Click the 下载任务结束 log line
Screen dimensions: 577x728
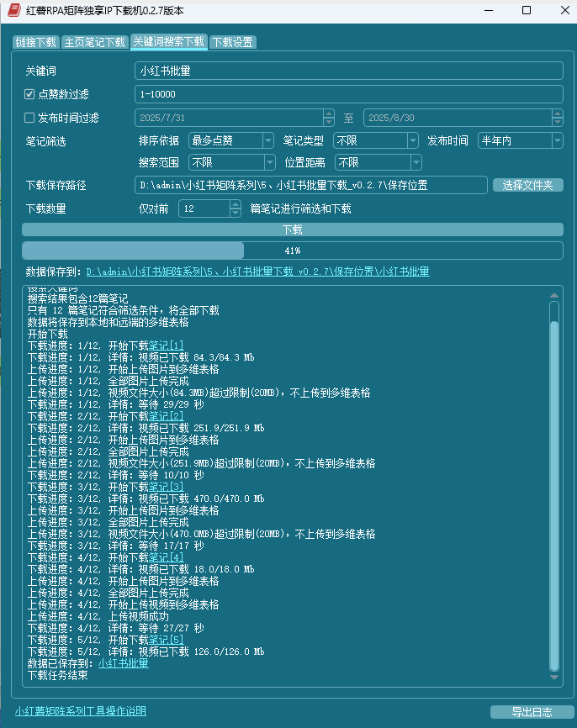(x=57, y=675)
